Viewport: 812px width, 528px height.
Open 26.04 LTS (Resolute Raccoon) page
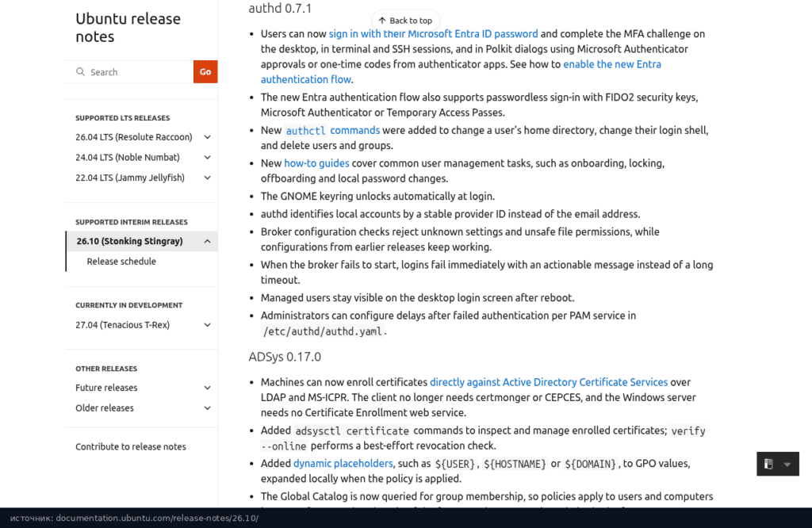pos(133,137)
